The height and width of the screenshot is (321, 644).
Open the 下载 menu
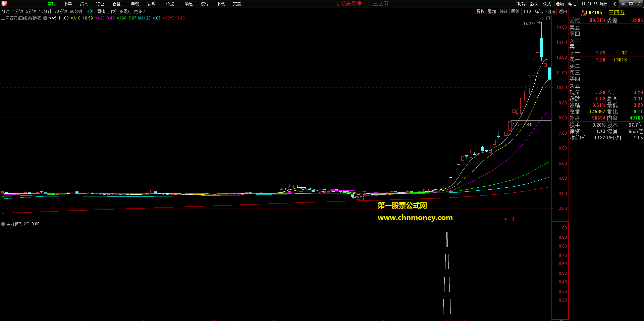coord(221,4)
